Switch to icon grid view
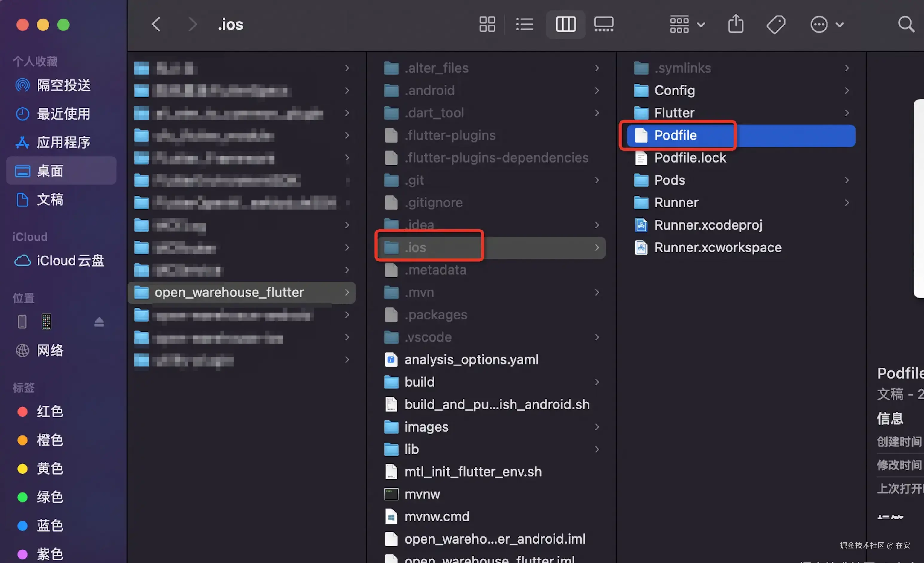The height and width of the screenshot is (563, 924). (x=487, y=25)
